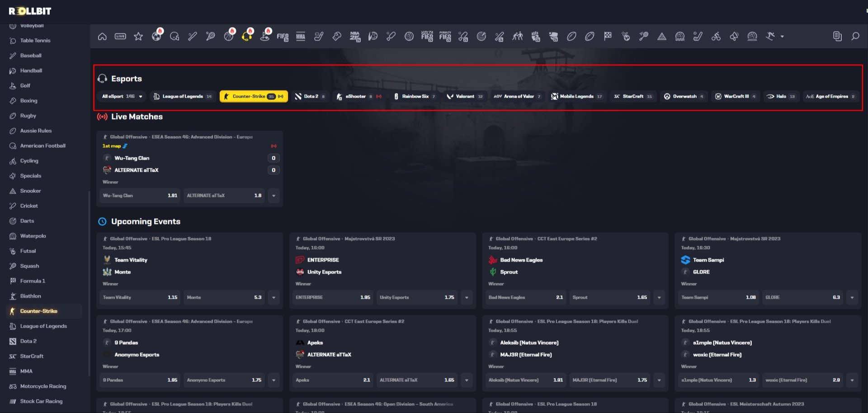Open the Penalty FIFA icon
Image resolution: width=868 pixels, height=413 pixels.
click(x=445, y=36)
